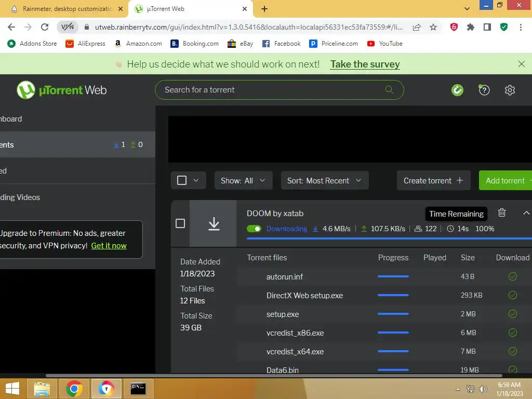
Task: Click the Create torrent button
Action: [x=433, y=180]
